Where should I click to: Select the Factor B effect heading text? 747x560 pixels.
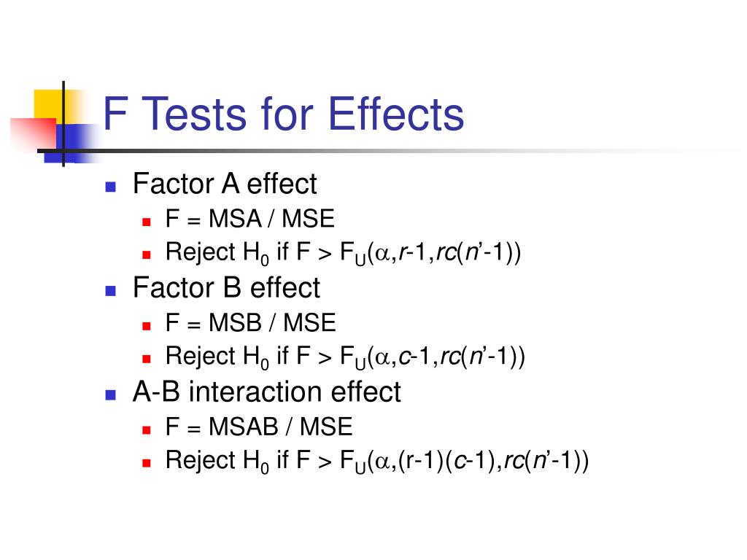[x=226, y=287]
